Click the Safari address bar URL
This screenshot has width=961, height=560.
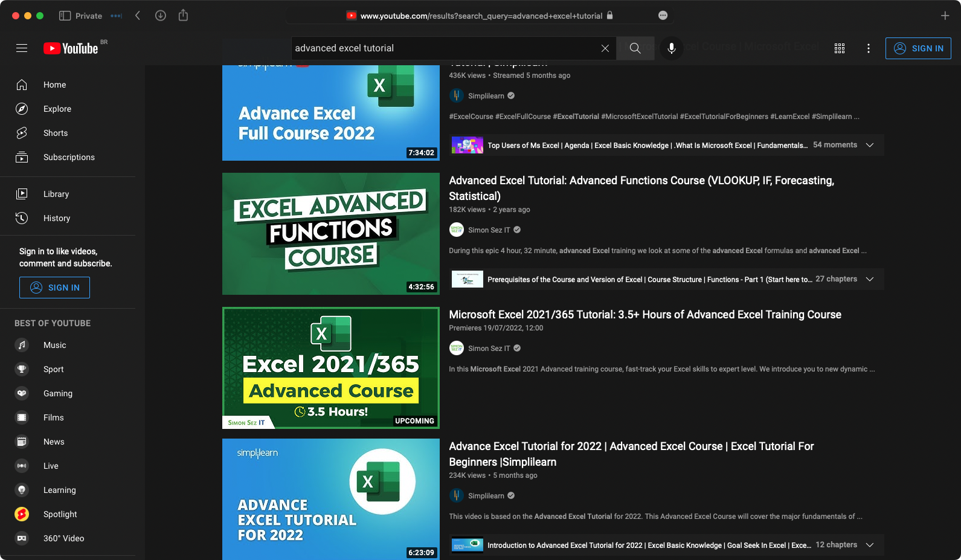pos(481,16)
